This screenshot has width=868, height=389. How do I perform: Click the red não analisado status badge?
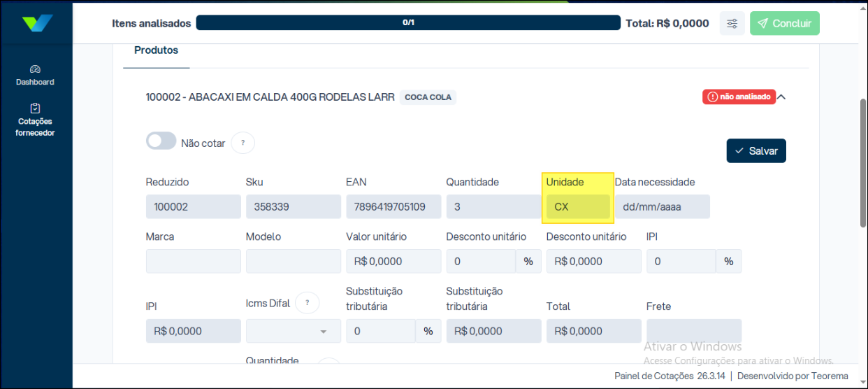(x=739, y=97)
